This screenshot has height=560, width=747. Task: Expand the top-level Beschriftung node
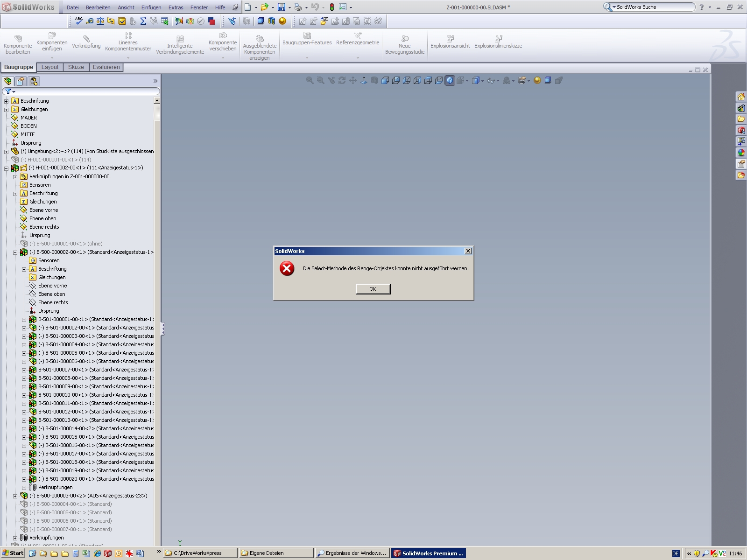pos(7,101)
